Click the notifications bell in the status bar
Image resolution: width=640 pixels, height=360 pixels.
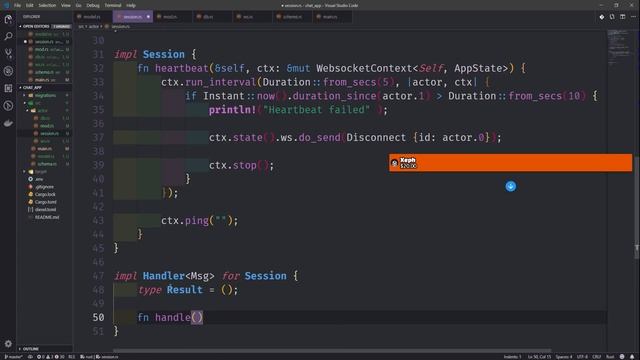point(632,357)
